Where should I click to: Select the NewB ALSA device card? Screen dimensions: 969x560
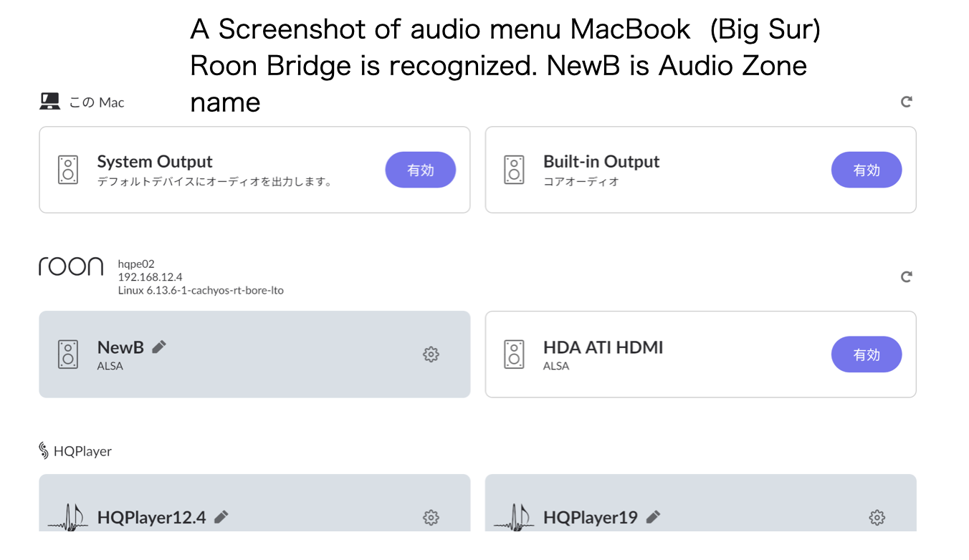(254, 354)
